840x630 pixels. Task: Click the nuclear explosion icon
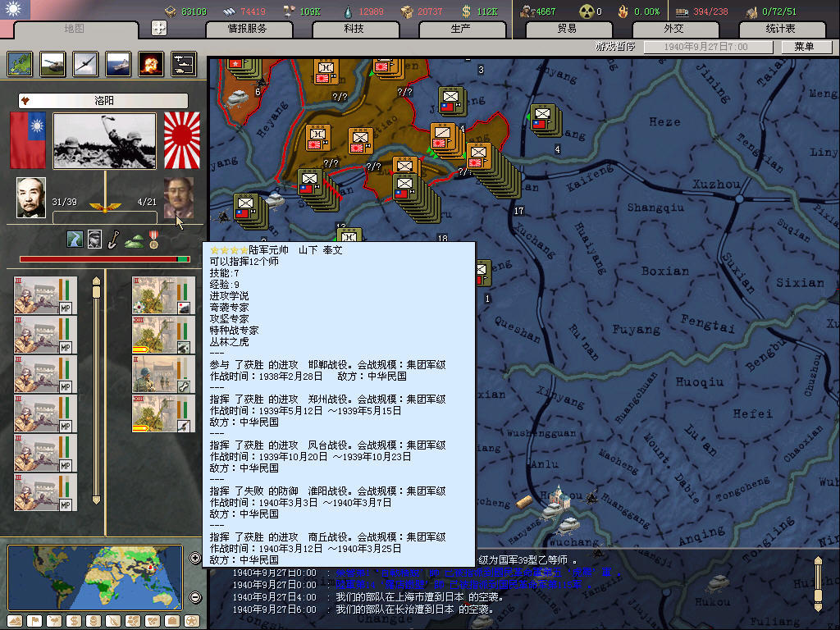(x=150, y=64)
